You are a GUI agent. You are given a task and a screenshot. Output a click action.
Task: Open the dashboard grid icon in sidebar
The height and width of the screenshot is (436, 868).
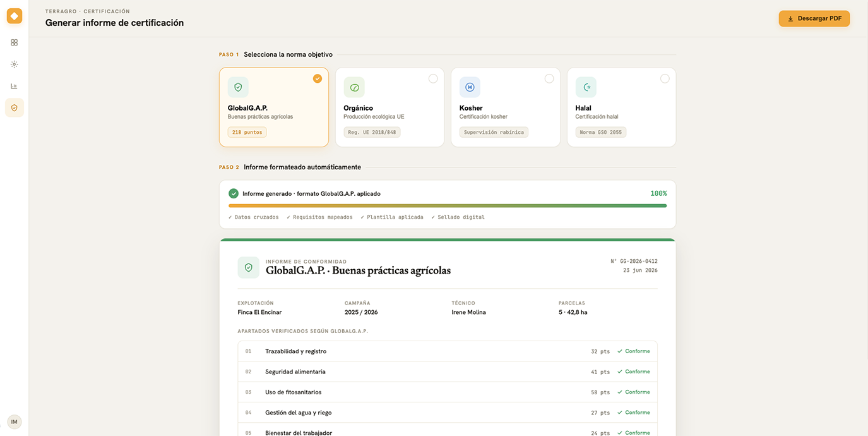pyautogui.click(x=15, y=42)
